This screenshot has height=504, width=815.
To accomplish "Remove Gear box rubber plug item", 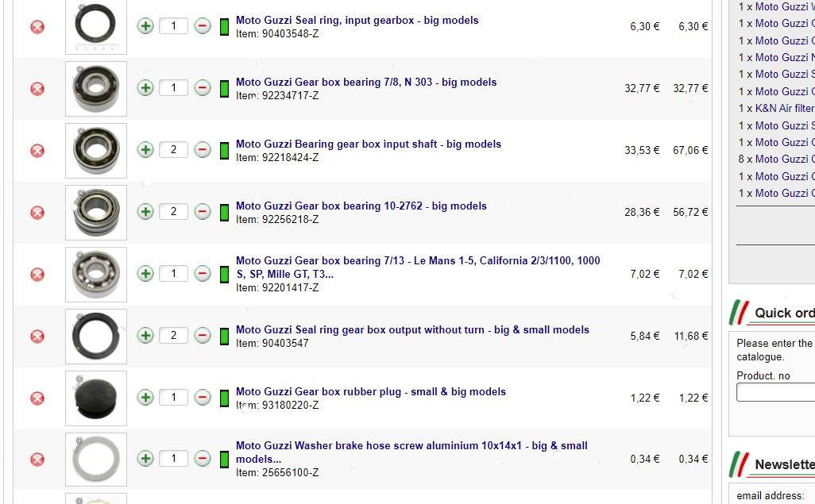I will [x=37, y=398].
